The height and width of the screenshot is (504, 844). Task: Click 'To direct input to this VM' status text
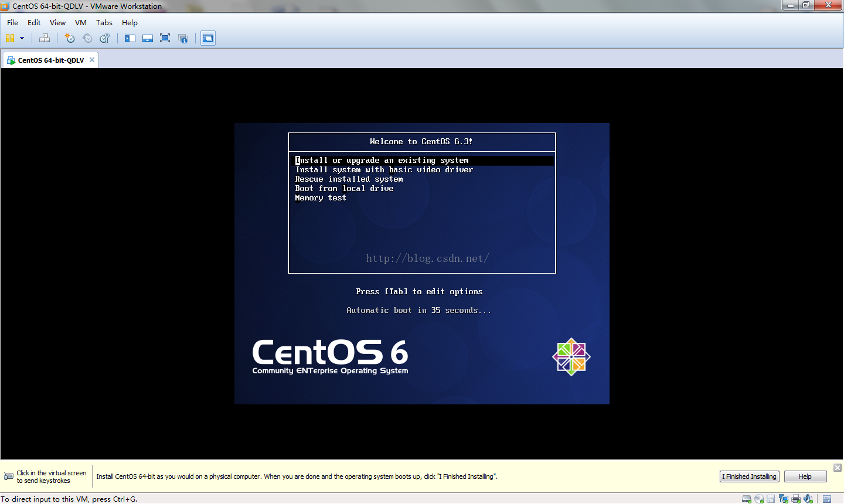[x=69, y=499]
